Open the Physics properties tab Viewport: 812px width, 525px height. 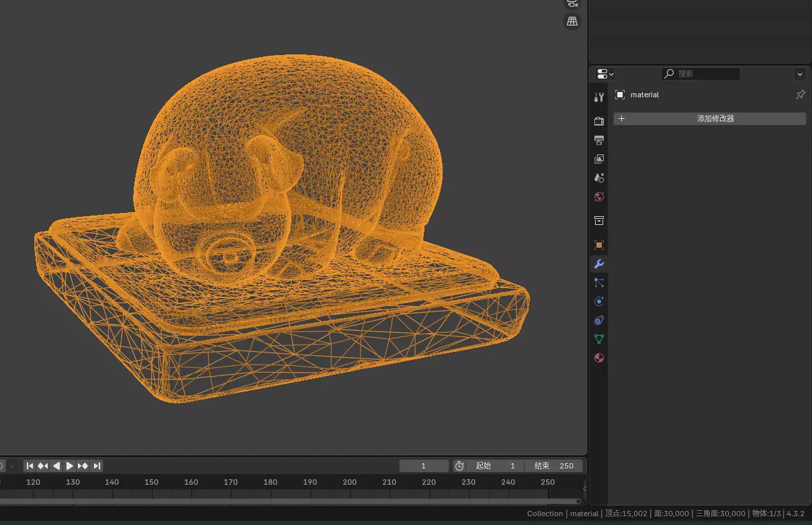tap(599, 301)
